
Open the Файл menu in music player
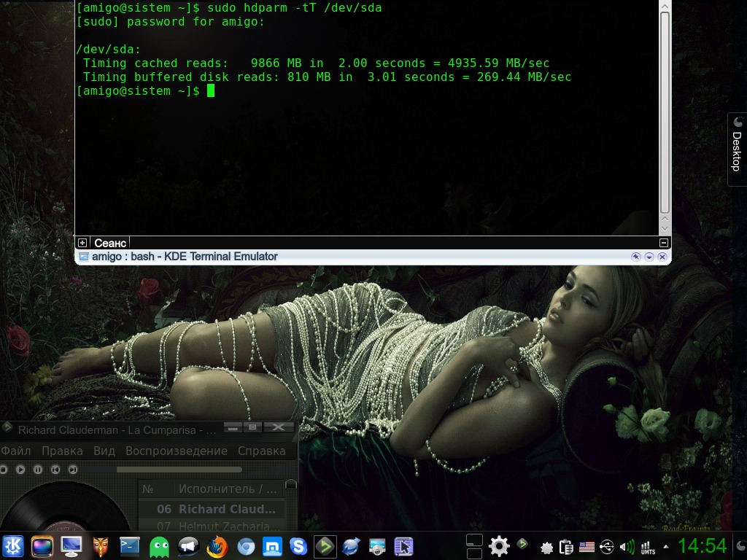[x=16, y=451]
